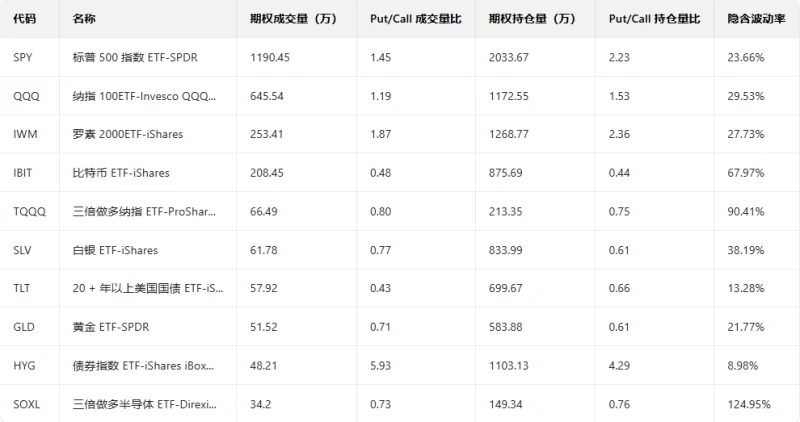
Task: Select the TLT ticker code
Action: tap(22, 288)
